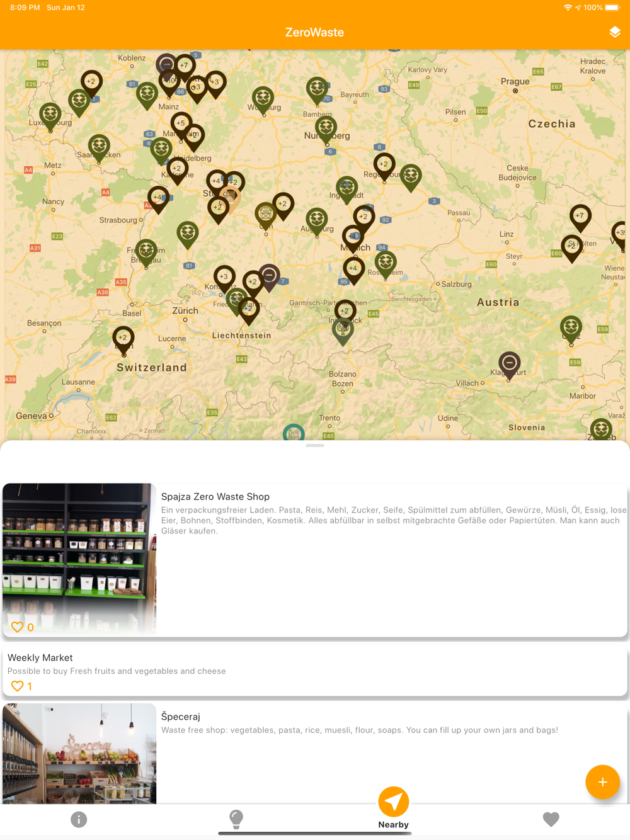This screenshot has width=630, height=840.
Task: Tap the +5 cluster near Mannheim
Action: click(181, 125)
